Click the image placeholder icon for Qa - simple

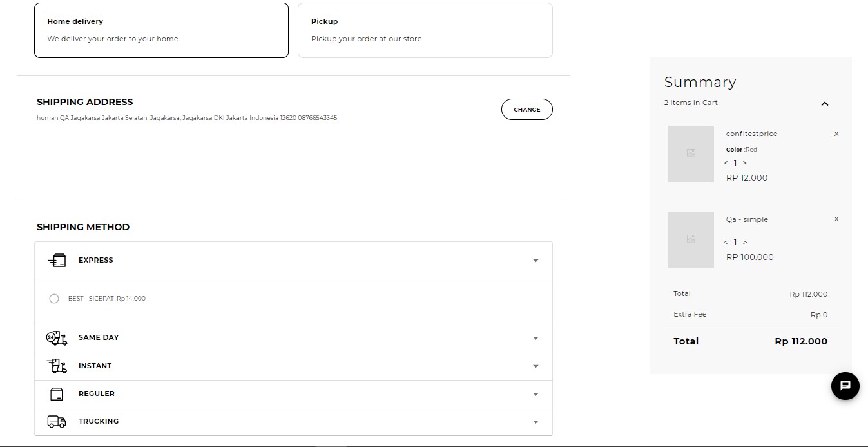[x=691, y=239]
